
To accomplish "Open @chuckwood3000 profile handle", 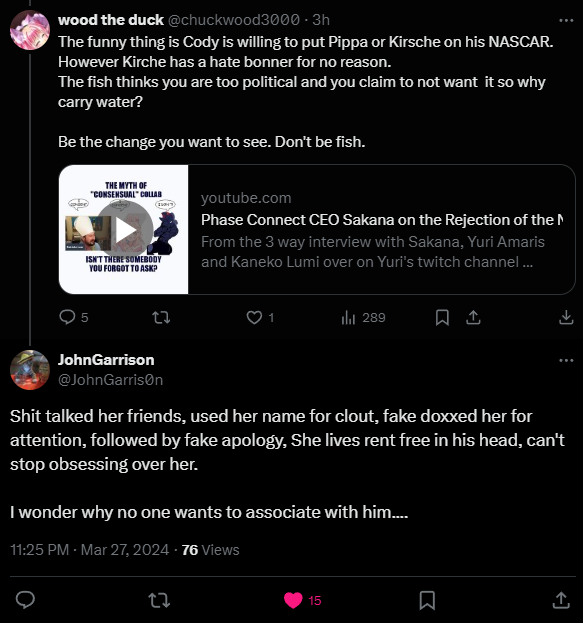I will [x=234, y=20].
